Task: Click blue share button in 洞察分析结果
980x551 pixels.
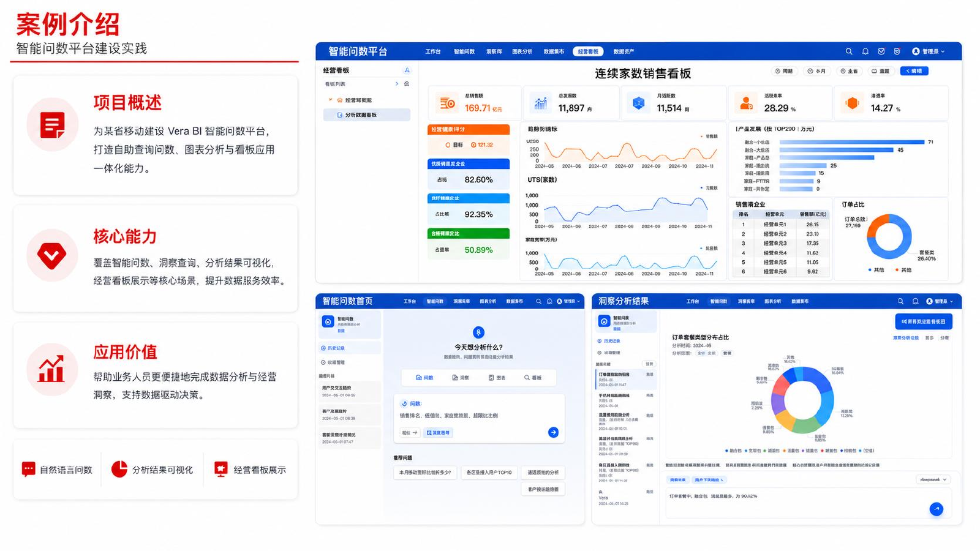Action: [924, 321]
